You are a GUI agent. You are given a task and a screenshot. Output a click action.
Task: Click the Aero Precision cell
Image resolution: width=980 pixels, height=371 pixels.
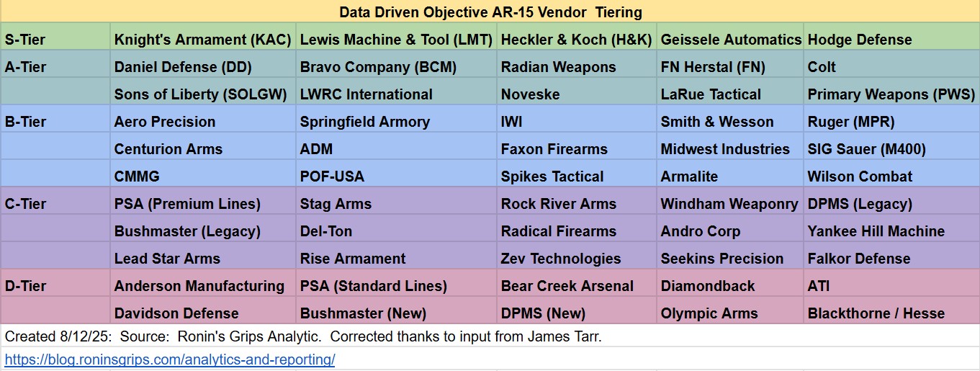pyautogui.click(x=202, y=122)
